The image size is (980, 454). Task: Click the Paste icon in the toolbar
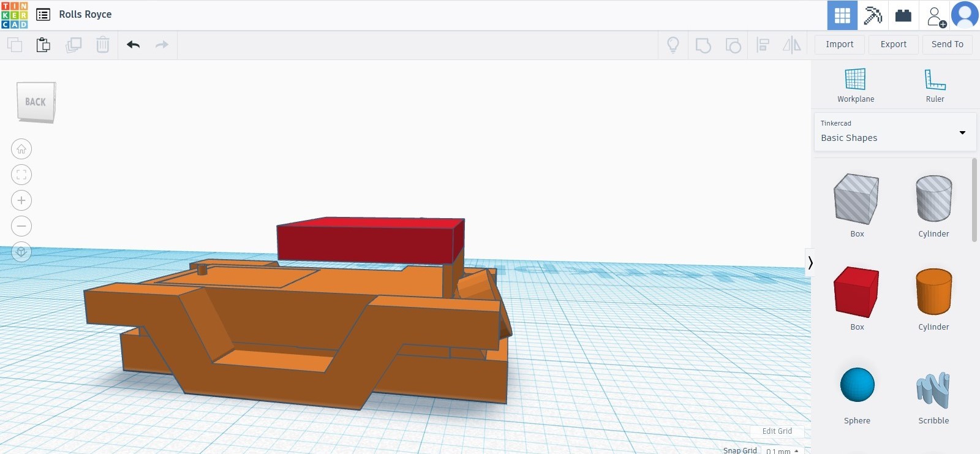click(x=43, y=45)
